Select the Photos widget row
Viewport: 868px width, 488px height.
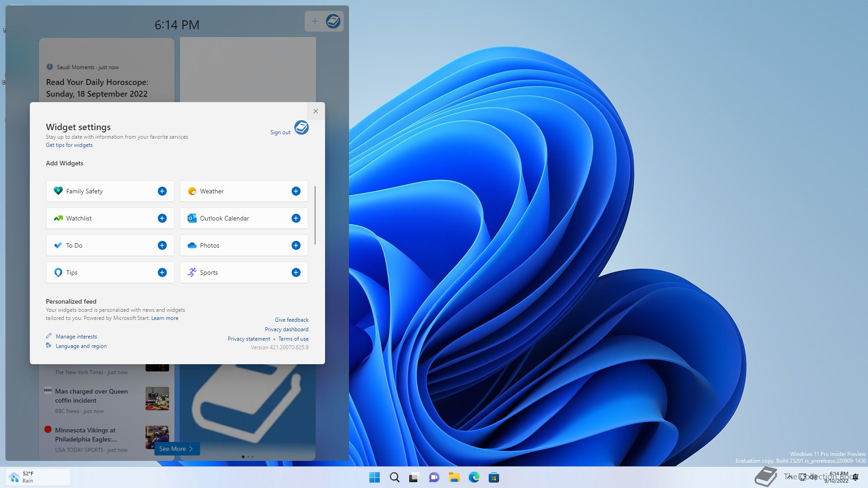(x=244, y=245)
